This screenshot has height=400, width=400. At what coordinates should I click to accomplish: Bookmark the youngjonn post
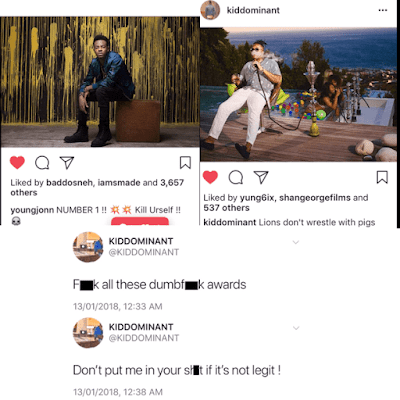coord(185,163)
